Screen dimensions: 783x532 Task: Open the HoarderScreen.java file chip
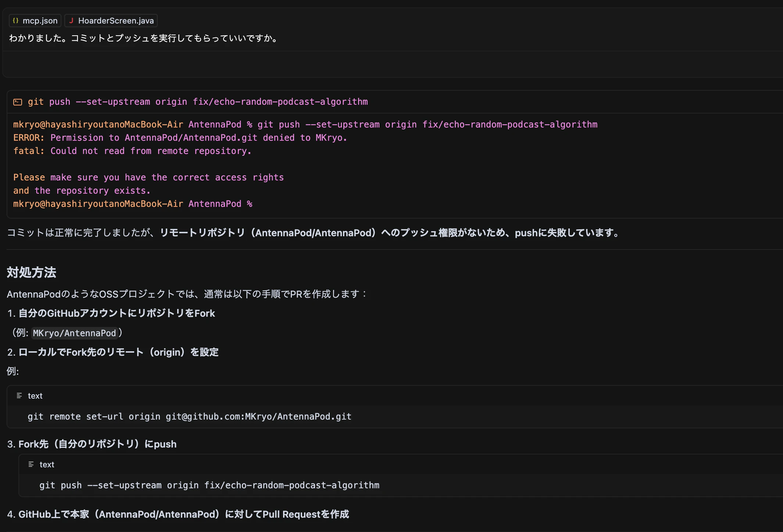point(111,21)
